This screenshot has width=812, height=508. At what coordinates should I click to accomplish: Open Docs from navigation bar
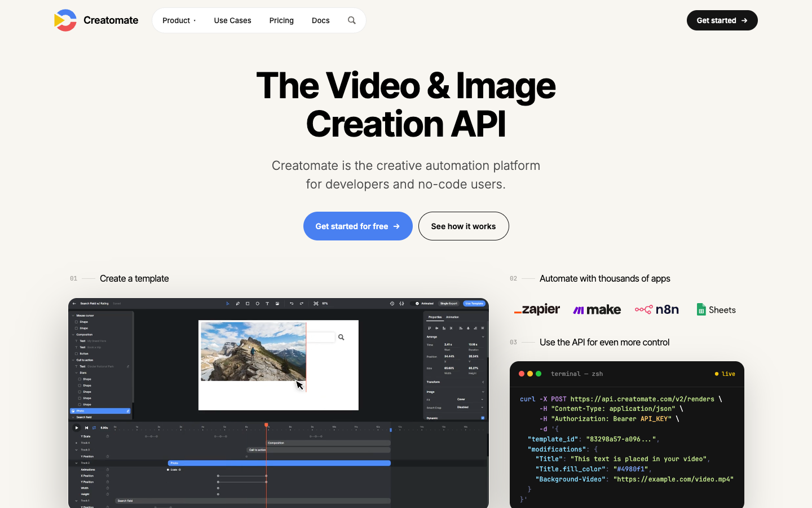[320, 20]
